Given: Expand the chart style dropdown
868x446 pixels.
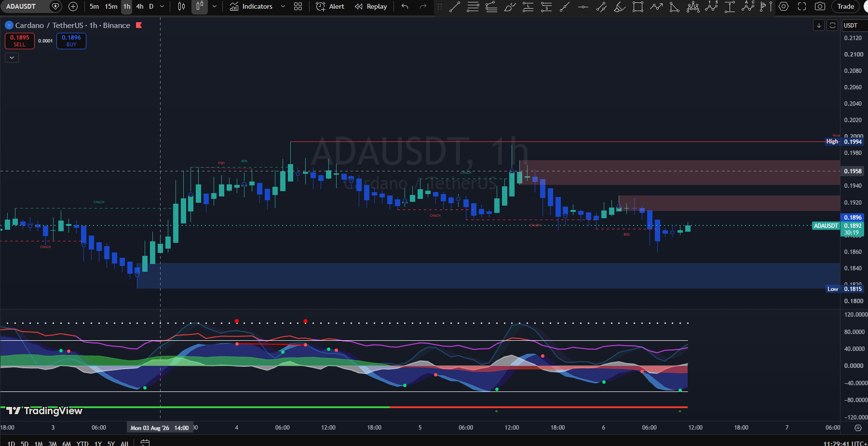Looking at the screenshot, I should tap(215, 6).
